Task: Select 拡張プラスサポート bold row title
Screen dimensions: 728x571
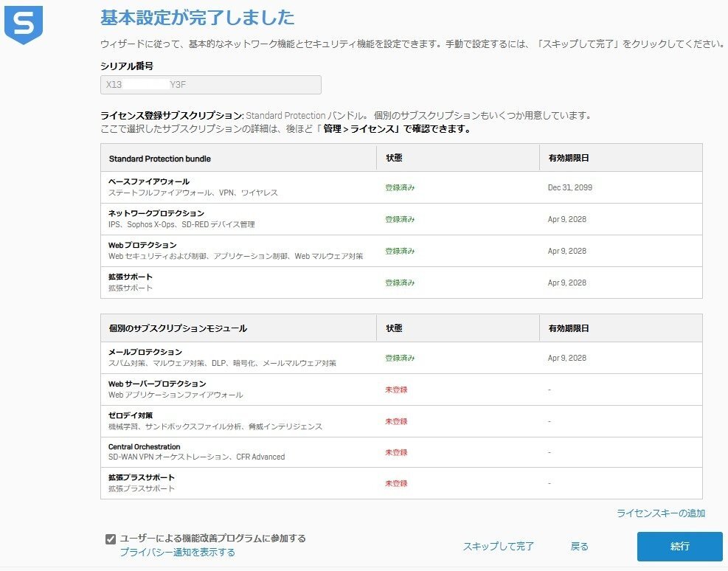Action: 141,478
